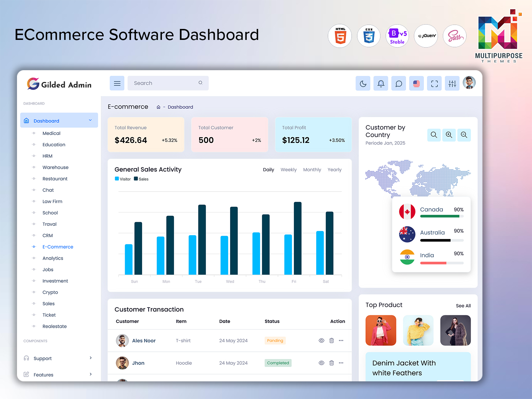Click the Features edit icon
Viewport: 532px width, 399px height.
pos(26,374)
